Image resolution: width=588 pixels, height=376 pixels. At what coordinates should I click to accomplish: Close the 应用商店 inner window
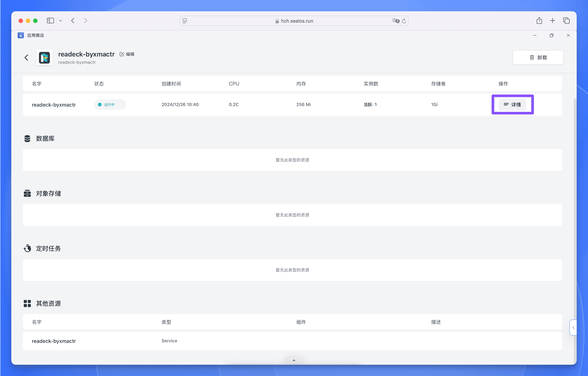[x=568, y=35]
